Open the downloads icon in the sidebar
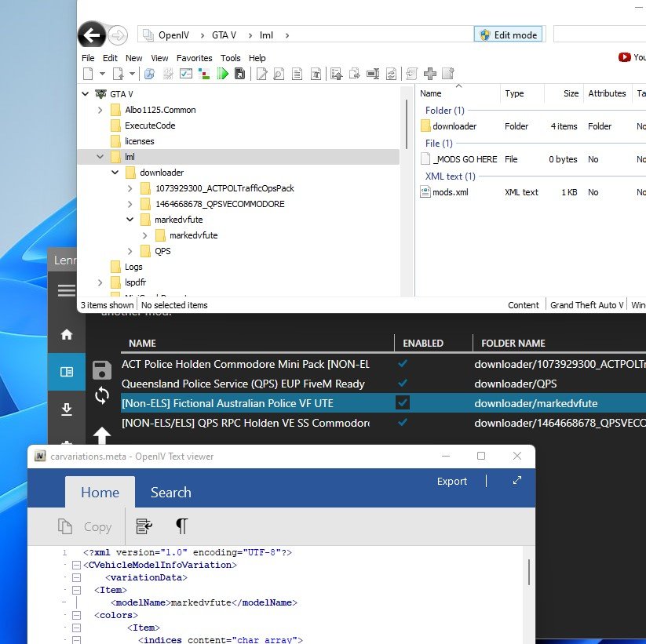The image size is (646, 644). pyautogui.click(x=67, y=409)
